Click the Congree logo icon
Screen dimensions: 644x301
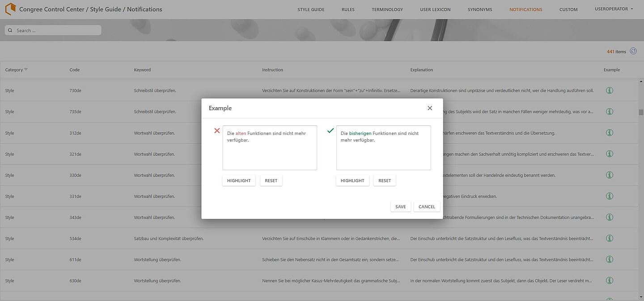(x=10, y=9)
